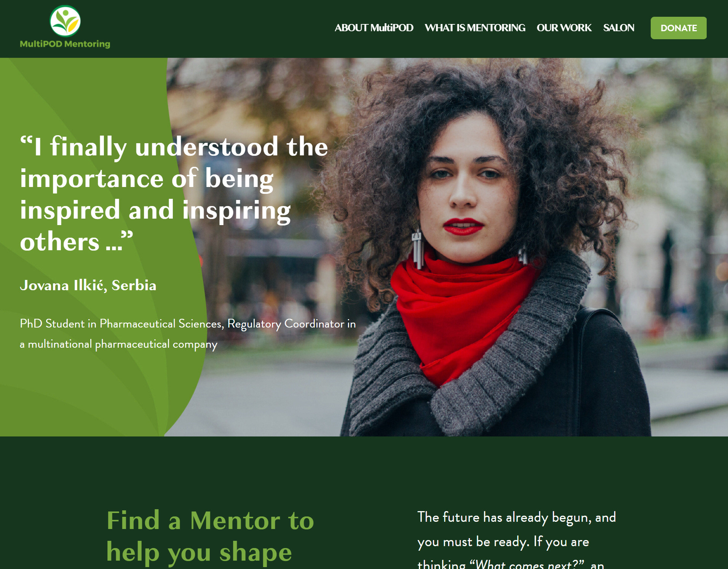Click the MultiPOD Mentoring logo text

pos(65,44)
